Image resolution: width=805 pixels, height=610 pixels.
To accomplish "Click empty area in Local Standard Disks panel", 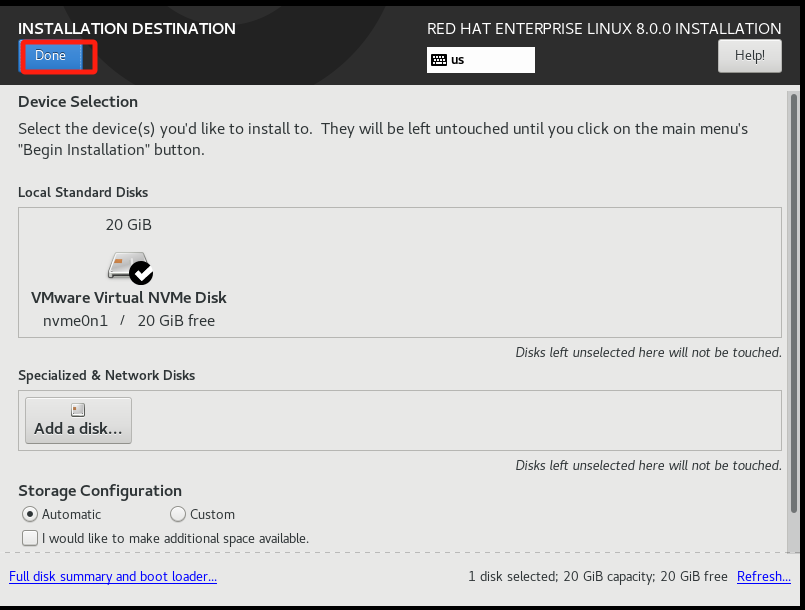I will point(500,270).
